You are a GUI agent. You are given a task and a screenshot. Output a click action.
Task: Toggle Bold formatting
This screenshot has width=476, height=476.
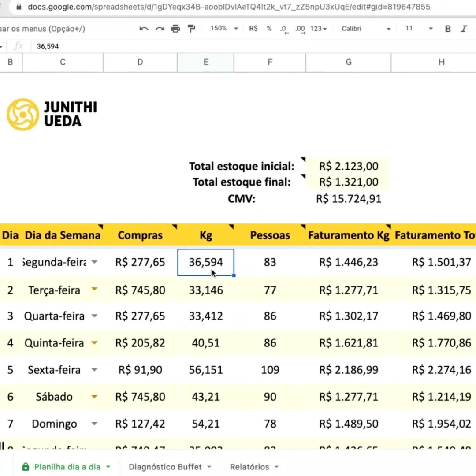(x=447, y=29)
